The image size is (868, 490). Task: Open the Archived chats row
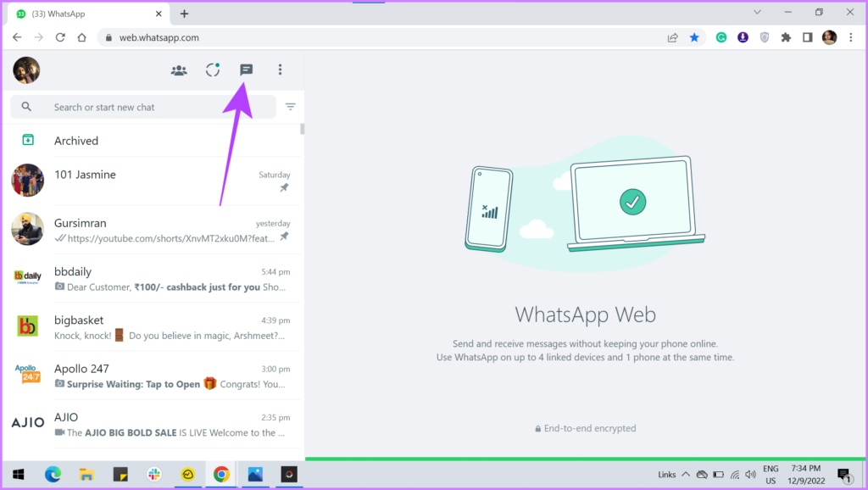(x=153, y=141)
